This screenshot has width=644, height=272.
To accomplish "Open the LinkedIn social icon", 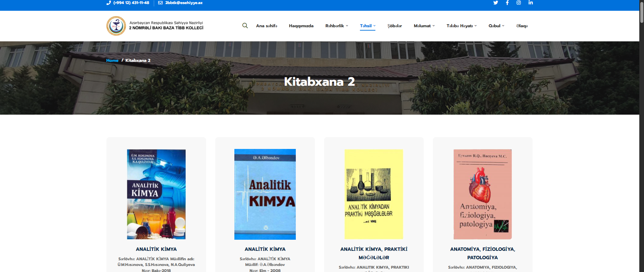I will point(531,3).
